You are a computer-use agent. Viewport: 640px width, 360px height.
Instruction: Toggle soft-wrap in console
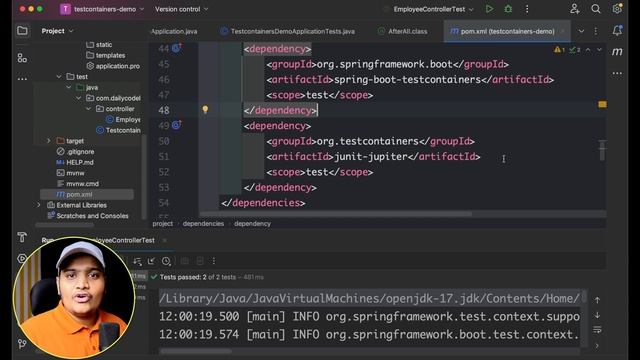pos(597,329)
